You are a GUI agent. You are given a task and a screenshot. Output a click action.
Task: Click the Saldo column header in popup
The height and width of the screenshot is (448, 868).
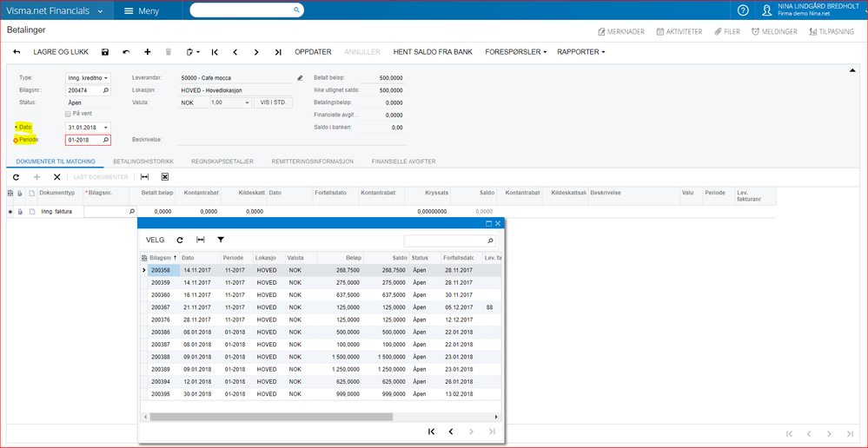[x=385, y=258]
